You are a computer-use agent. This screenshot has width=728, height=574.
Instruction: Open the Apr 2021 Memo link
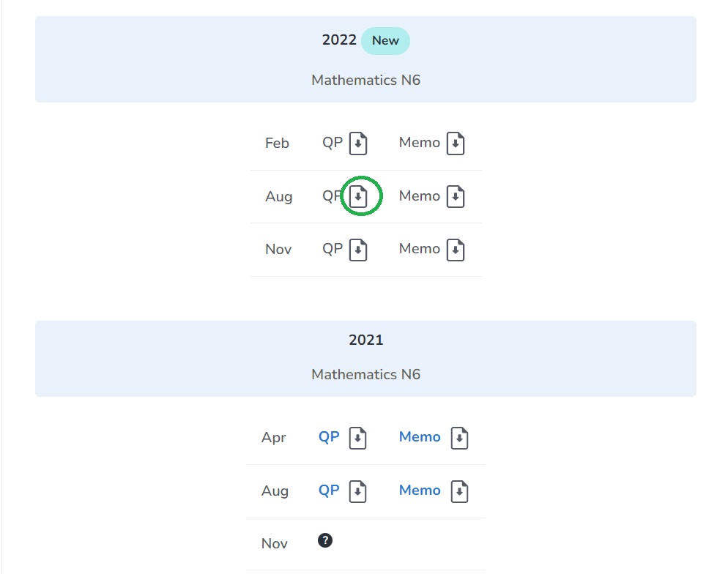pos(420,437)
